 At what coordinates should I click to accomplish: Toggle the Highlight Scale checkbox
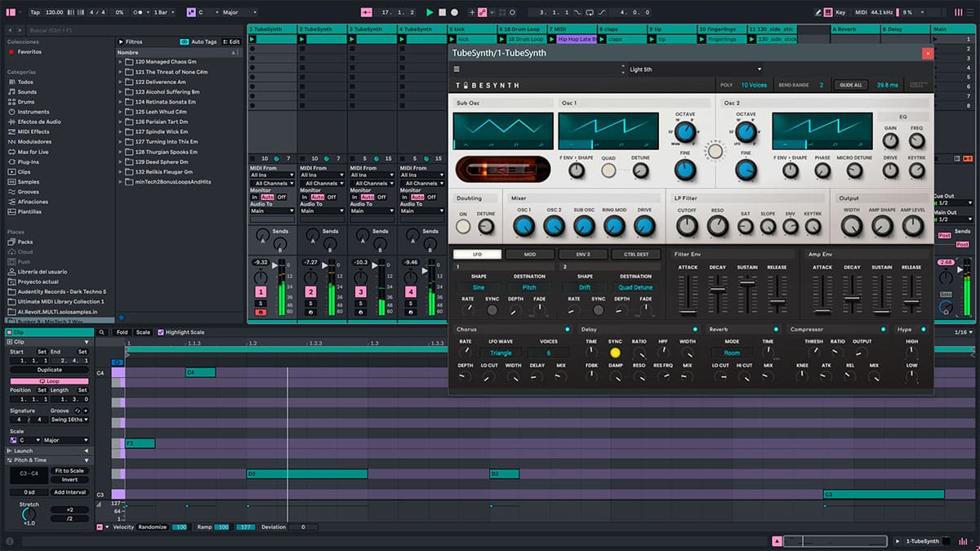[x=160, y=332]
